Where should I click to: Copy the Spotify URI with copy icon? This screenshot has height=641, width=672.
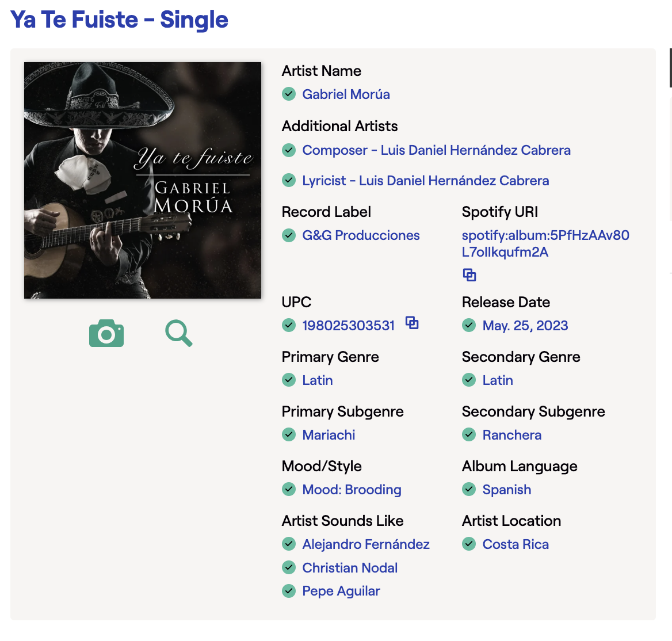tap(469, 274)
